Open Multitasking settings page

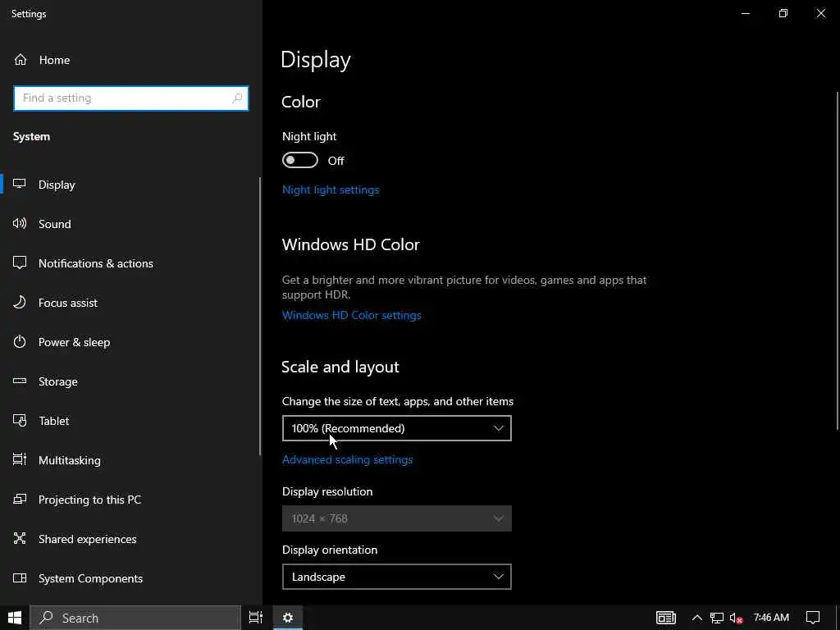[130, 460]
